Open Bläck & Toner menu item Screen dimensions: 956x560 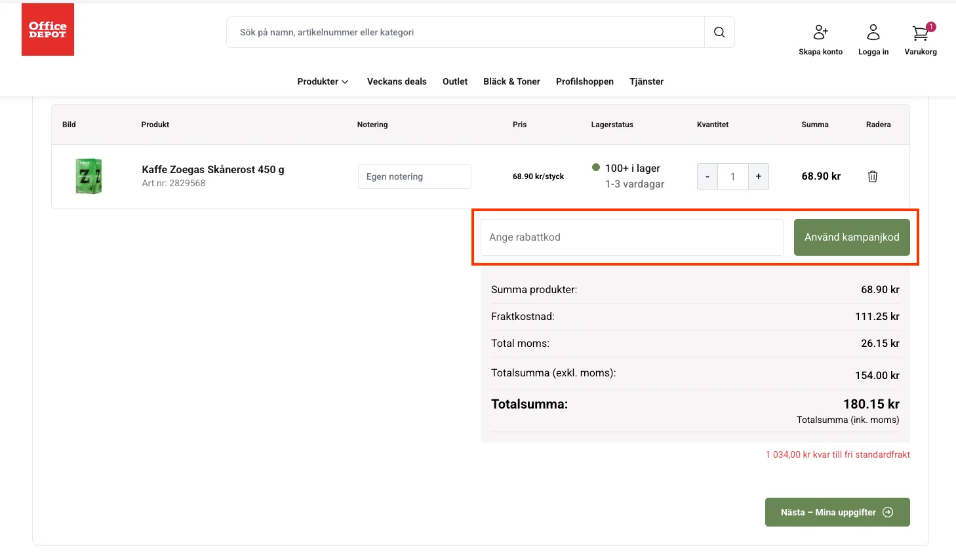click(x=511, y=81)
